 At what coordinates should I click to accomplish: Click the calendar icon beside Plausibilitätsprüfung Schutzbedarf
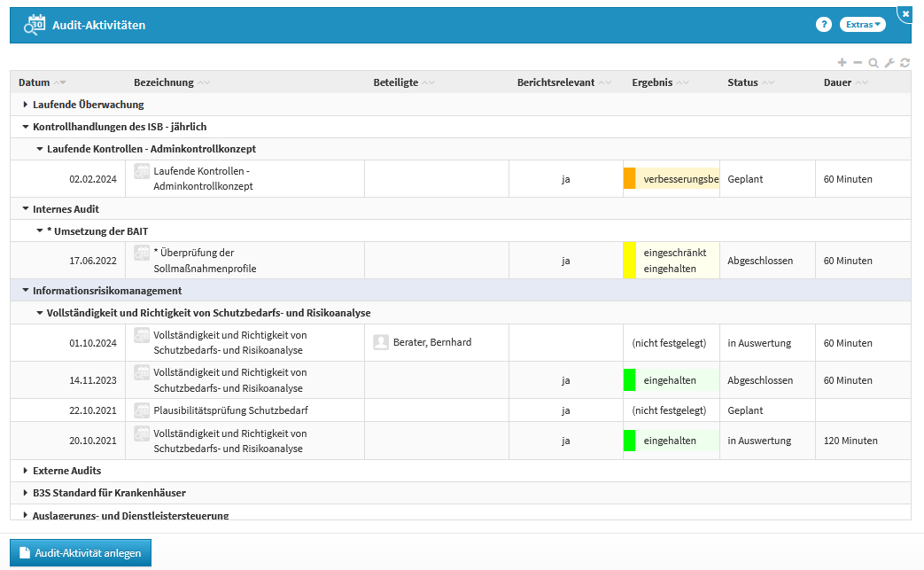pyautogui.click(x=142, y=410)
